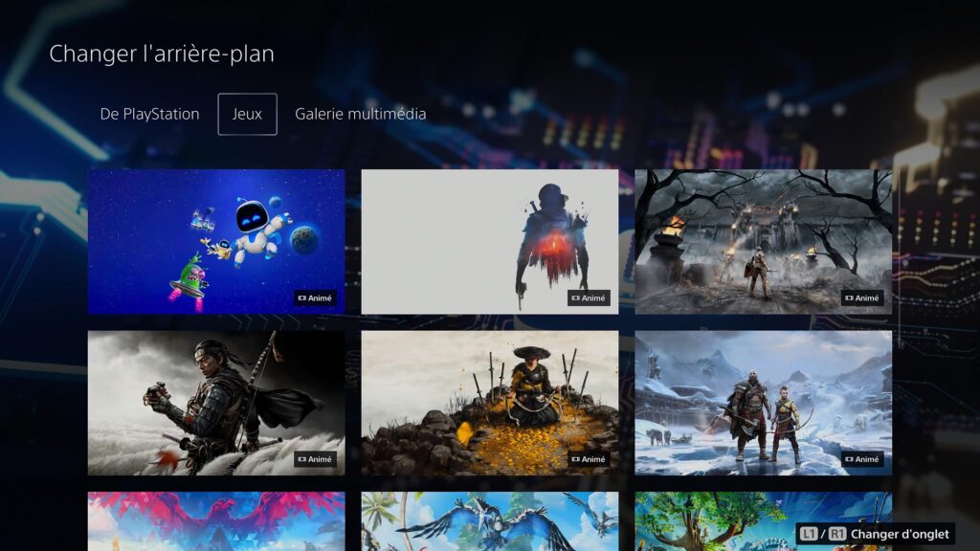Viewport: 980px width, 551px height.
Task: Click the Animé badge on snowy Kratos wallpaper
Action: pyautogui.click(x=862, y=459)
